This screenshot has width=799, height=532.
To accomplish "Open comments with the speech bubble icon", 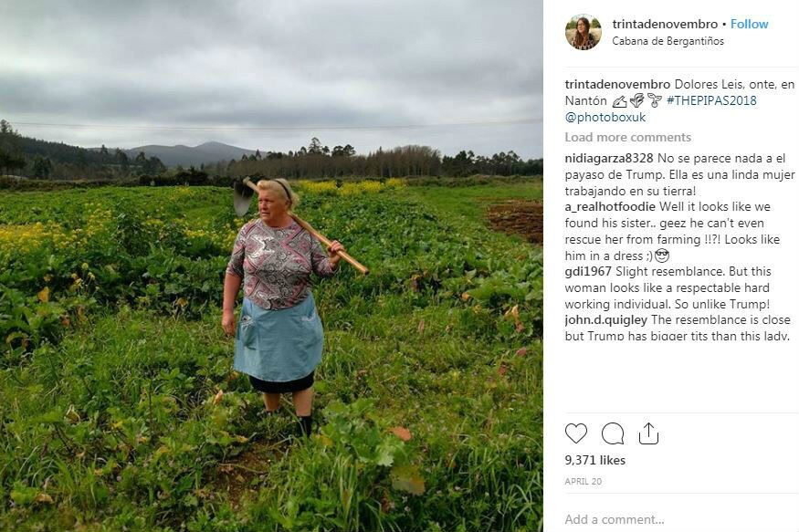I will point(613,433).
